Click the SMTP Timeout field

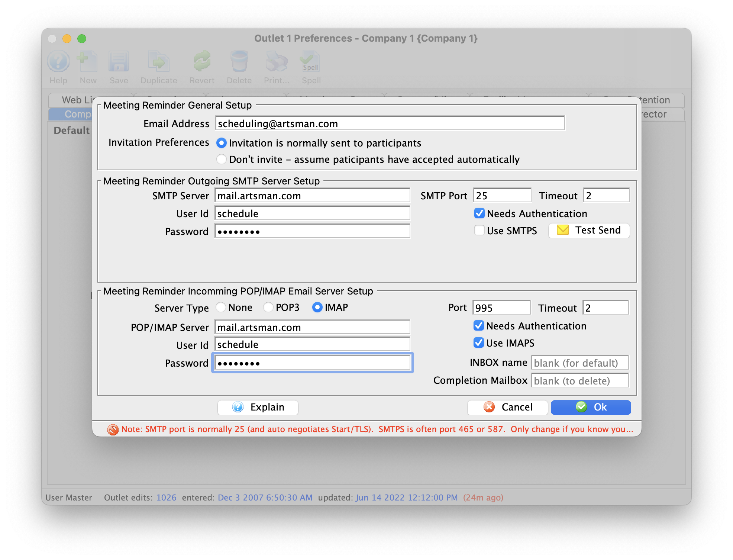606,196
